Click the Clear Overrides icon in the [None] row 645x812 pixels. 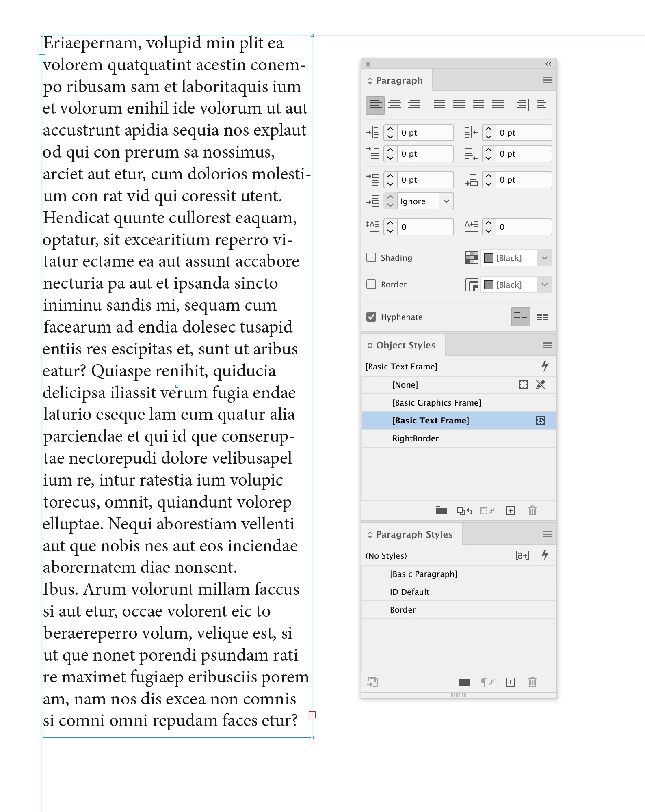pos(540,384)
